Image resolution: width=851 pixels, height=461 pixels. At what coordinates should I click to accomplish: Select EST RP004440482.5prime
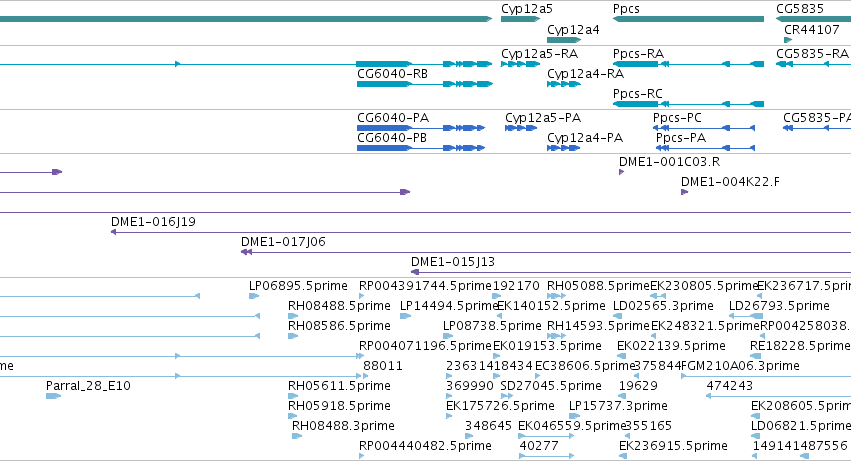(425, 447)
